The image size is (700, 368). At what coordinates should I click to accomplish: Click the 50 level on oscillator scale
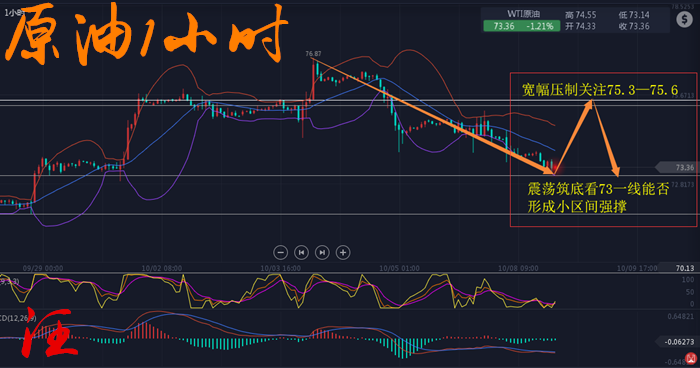[689, 292]
